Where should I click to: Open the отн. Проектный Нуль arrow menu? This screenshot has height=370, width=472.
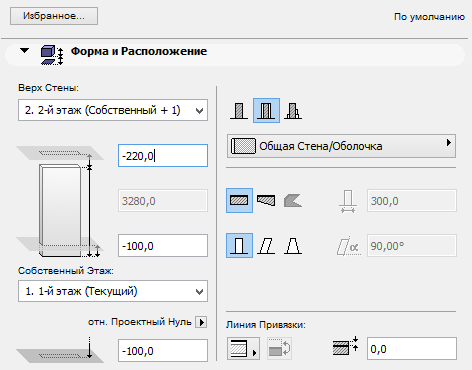click(x=201, y=322)
